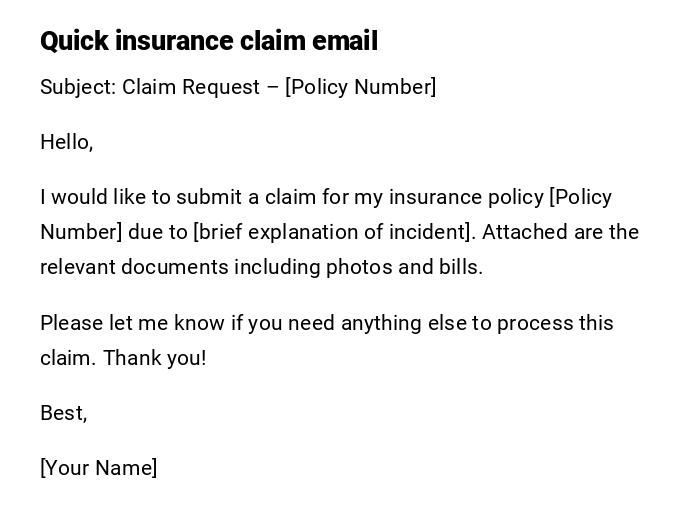Click the "Thank you!" text
The width and height of the screenshot is (700, 530).
pos(155,358)
